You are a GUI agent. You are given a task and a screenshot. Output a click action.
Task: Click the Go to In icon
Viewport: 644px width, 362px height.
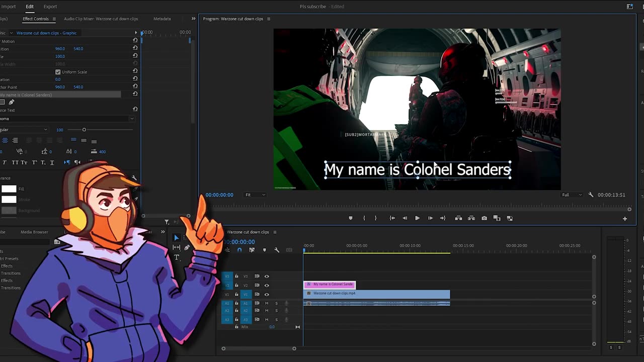(392, 218)
